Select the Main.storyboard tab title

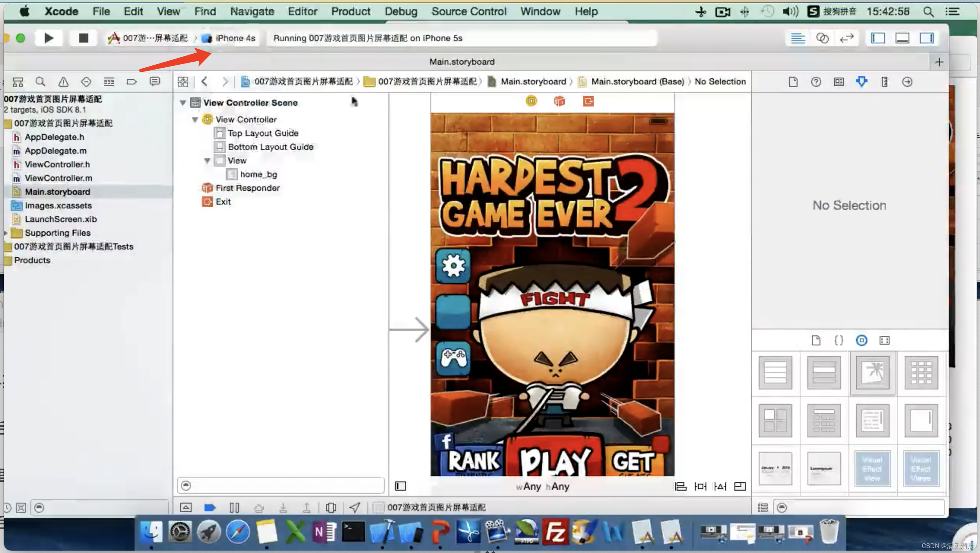coord(462,62)
